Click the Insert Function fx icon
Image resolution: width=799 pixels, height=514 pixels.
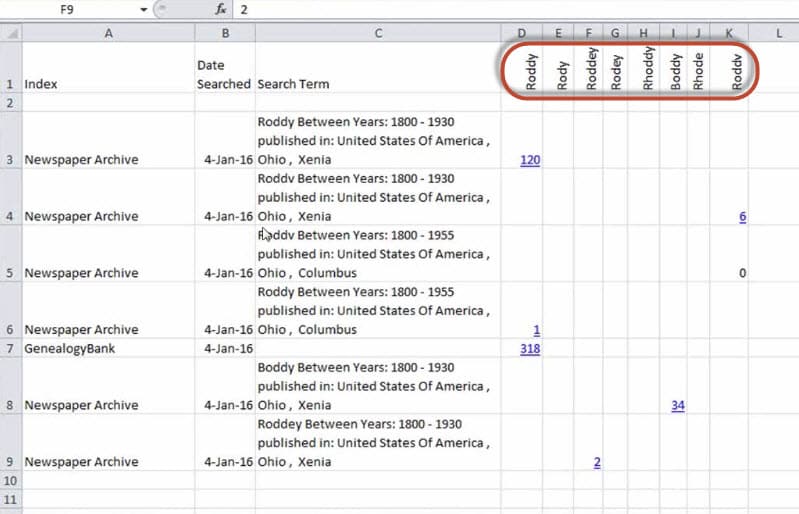(219, 9)
